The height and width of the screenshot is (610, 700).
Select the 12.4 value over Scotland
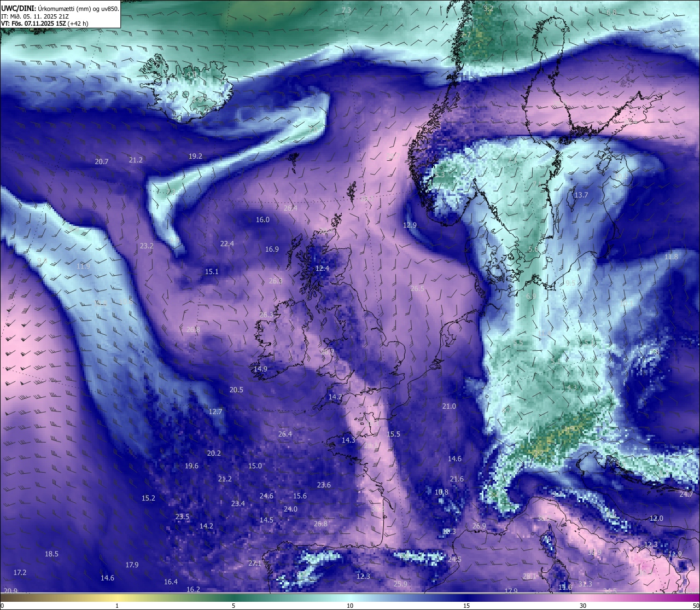point(323,268)
